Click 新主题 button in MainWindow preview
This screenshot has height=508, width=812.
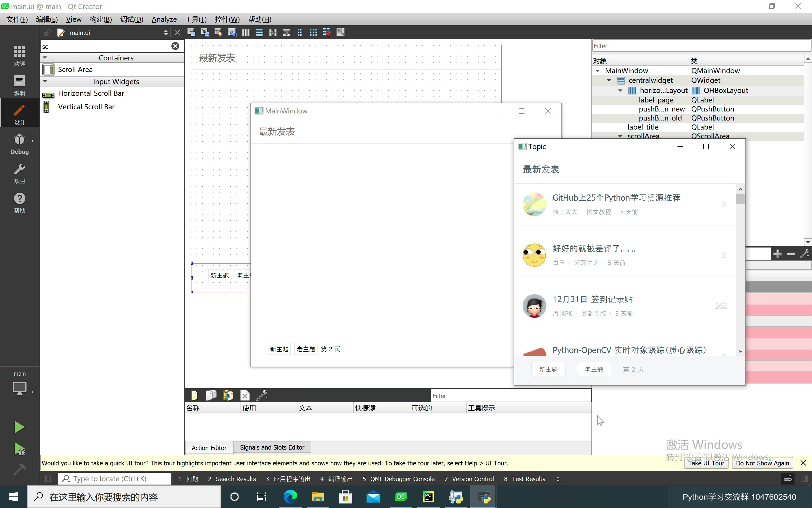pyautogui.click(x=279, y=349)
